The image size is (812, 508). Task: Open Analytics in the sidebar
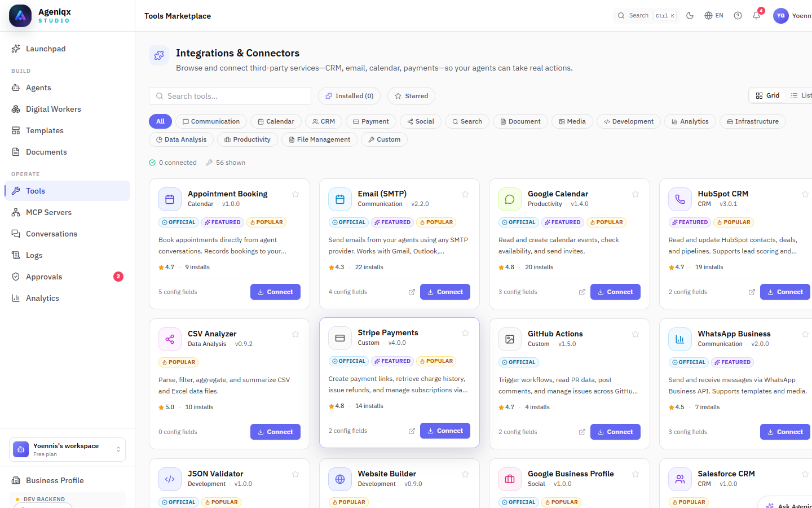(68, 298)
